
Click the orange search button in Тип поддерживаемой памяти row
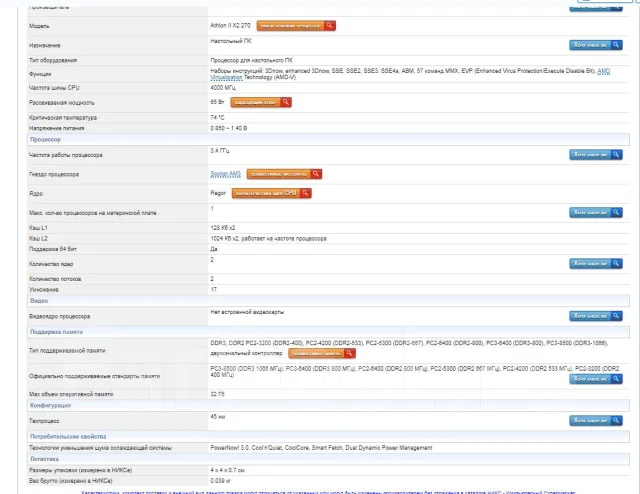322,354
